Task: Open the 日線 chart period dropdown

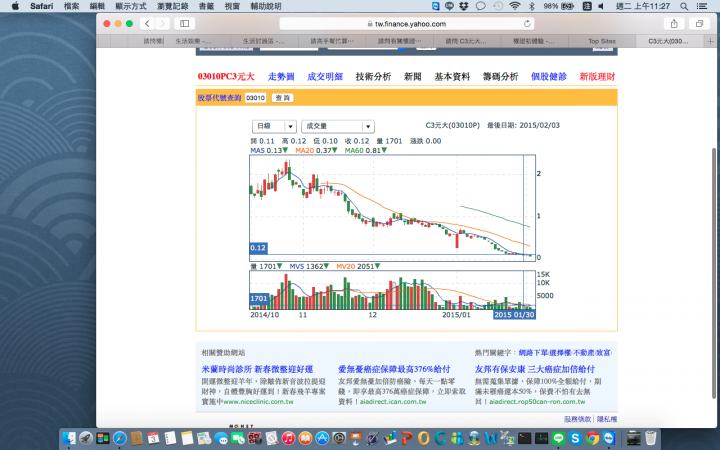Action: [x=274, y=126]
